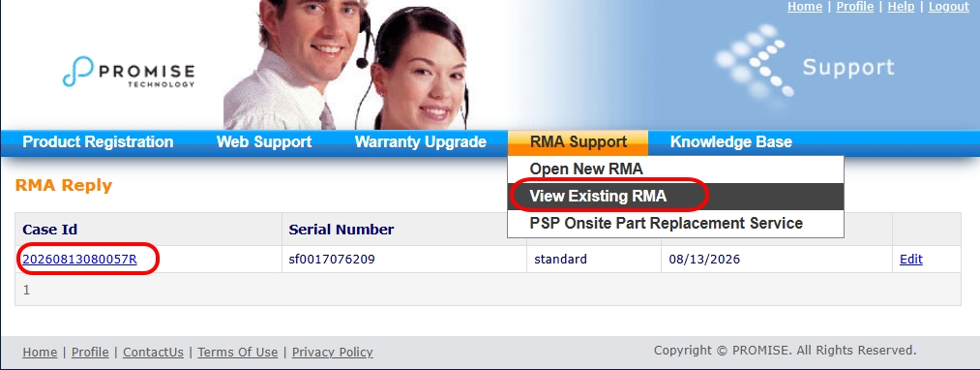Click the support agents banner photo
980x370 pixels.
(345, 65)
